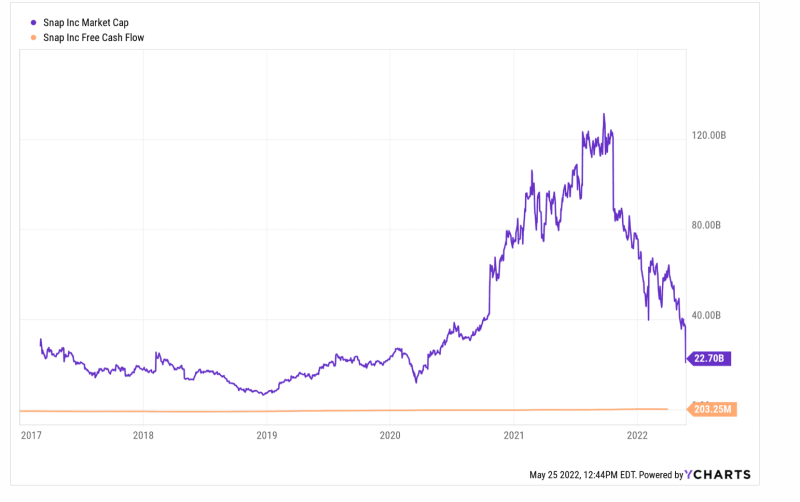Click the orange Free Cash Flow legend dot
The height and width of the screenshot is (502, 800).
coord(33,37)
